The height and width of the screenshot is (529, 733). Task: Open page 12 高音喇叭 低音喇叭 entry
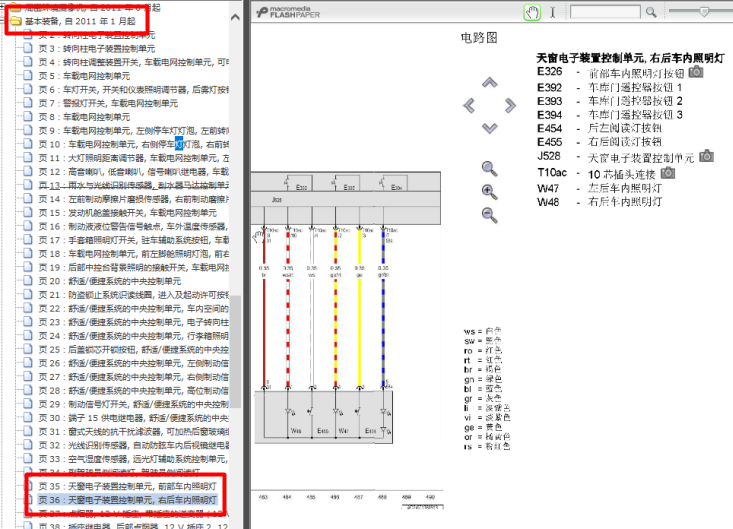133,172
